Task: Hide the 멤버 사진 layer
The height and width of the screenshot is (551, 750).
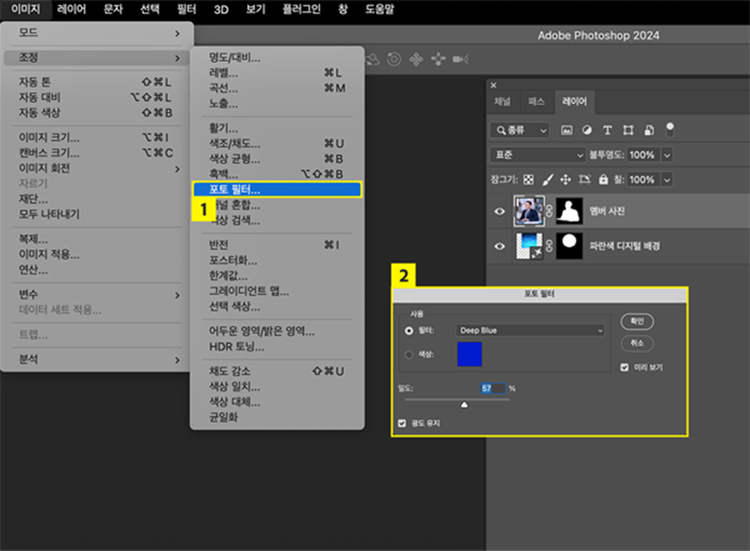Action: [x=500, y=211]
